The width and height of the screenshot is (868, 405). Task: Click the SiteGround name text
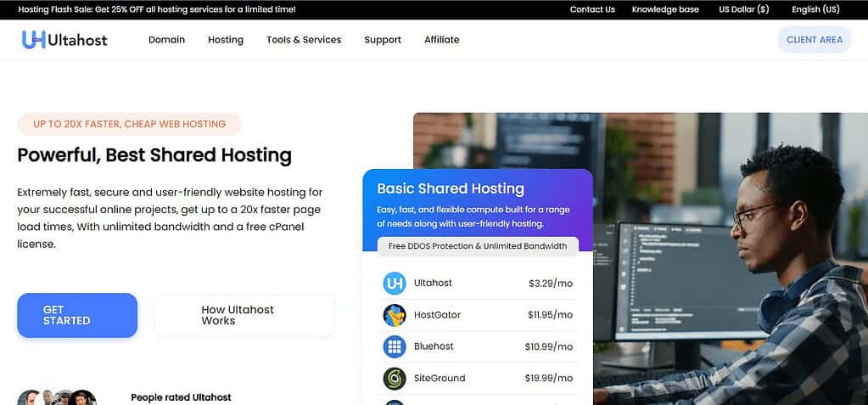(440, 378)
